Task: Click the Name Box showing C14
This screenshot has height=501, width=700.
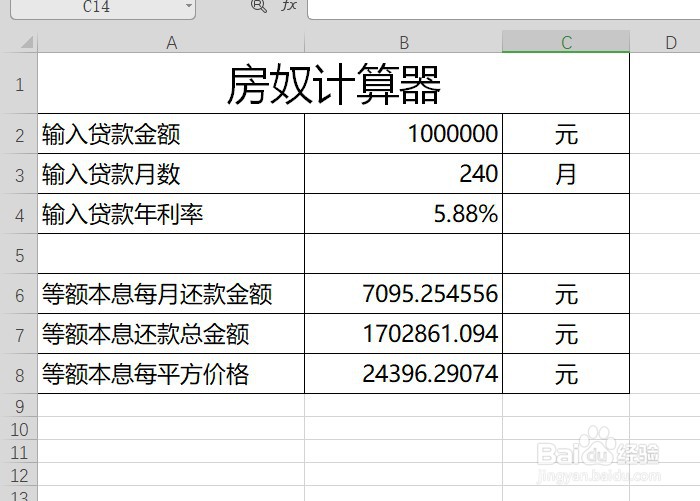Action: (103, 8)
